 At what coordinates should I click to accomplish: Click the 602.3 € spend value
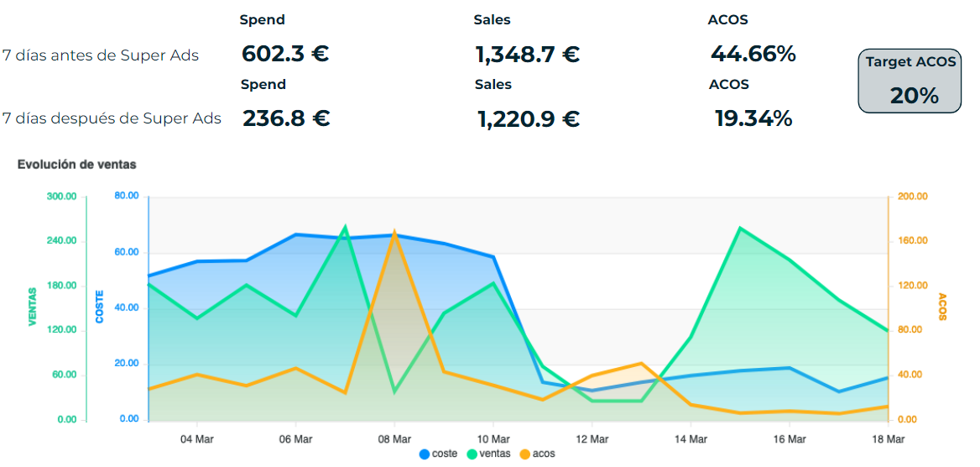click(284, 55)
